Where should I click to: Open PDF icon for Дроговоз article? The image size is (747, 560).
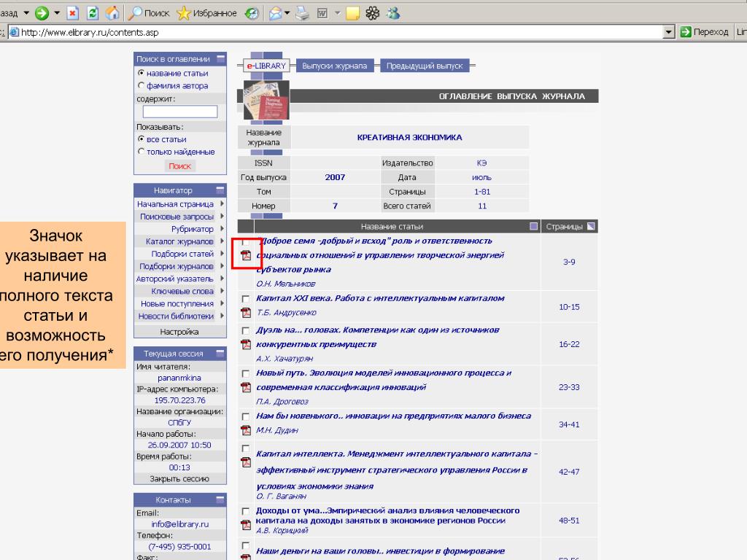(246, 387)
